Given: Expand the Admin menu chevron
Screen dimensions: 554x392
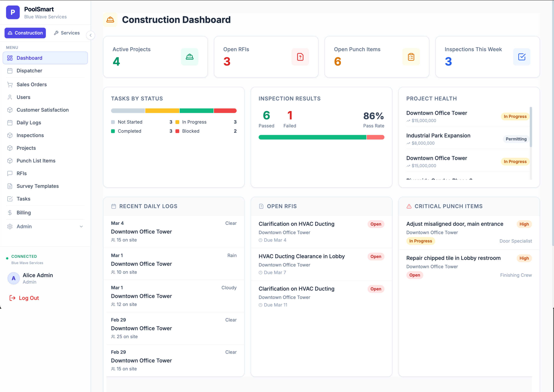Looking at the screenshot, I should pos(81,226).
